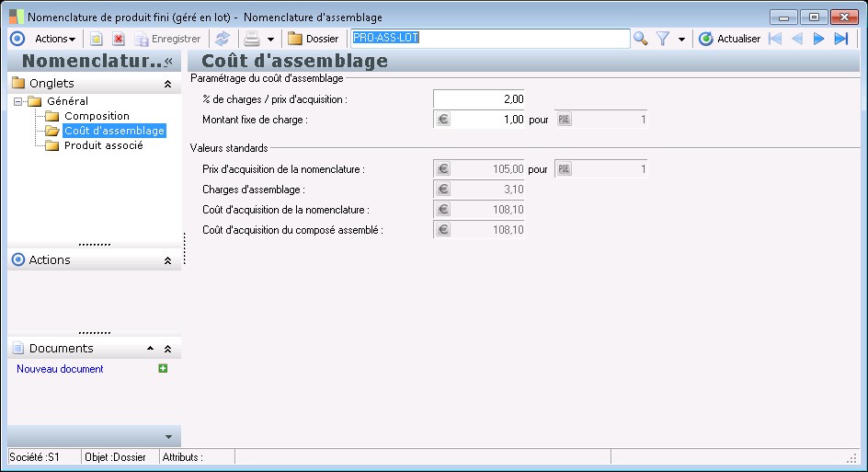Go to first record arrow
This screenshot has width=868, height=472.
point(775,39)
